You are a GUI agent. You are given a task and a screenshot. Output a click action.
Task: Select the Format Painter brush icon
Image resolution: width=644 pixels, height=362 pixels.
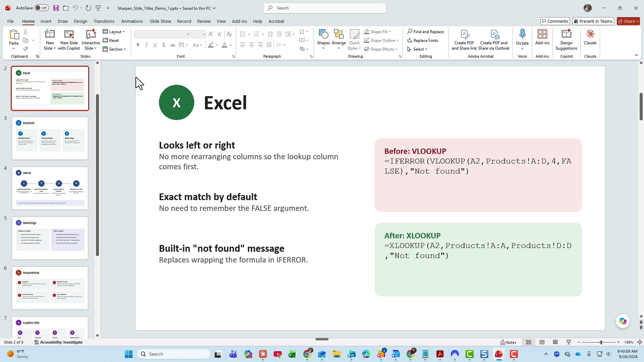click(25, 49)
